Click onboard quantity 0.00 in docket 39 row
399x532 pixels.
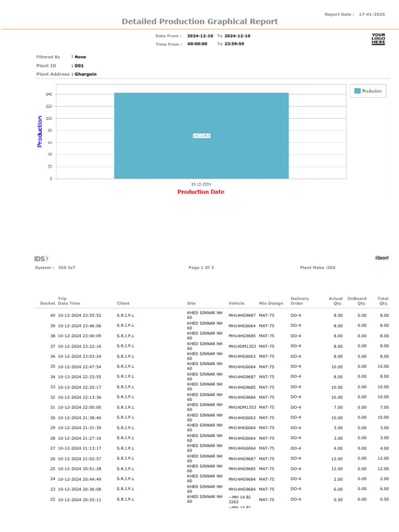pos(362,325)
